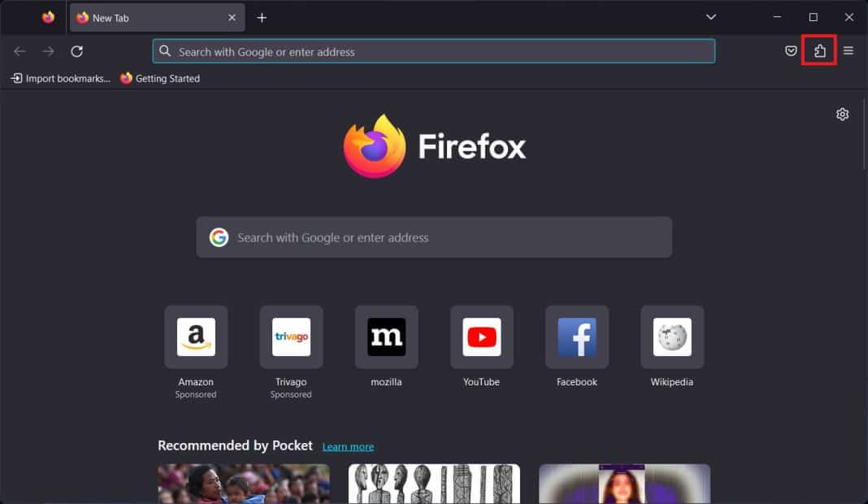This screenshot has width=868, height=504.
Task: Open the YouTube shortcut tile
Action: [481, 337]
